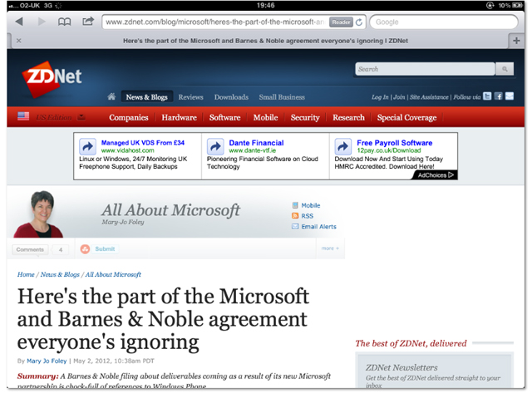The width and height of the screenshot is (532, 393).
Task: Select the Reviews tab
Action: coord(190,97)
